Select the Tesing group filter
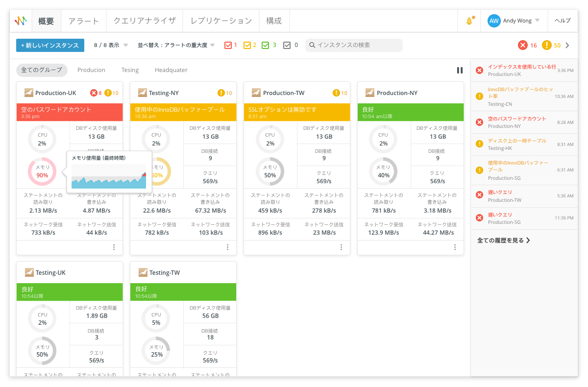The image size is (588, 387). coord(130,70)
